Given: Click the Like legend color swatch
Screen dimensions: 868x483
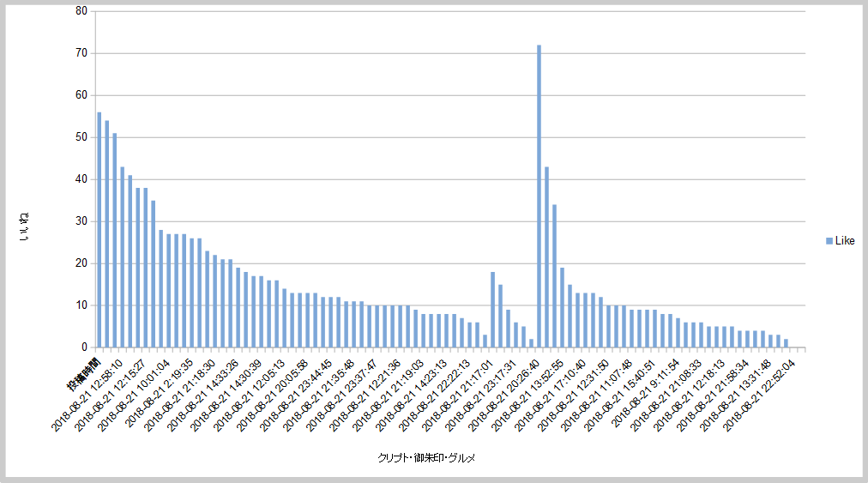Looking at the screenshot, I should point(829,241).
